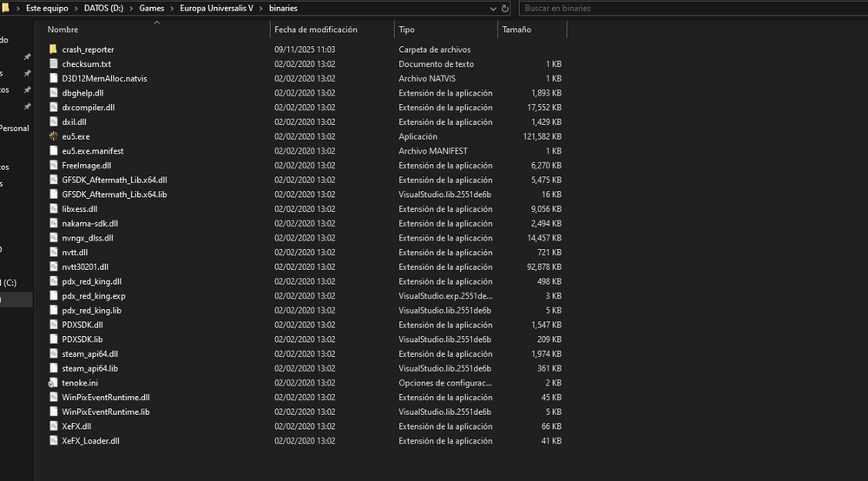Go to the Games folder breadcrumb
868x481 pixels.
[x=151, y=8]
